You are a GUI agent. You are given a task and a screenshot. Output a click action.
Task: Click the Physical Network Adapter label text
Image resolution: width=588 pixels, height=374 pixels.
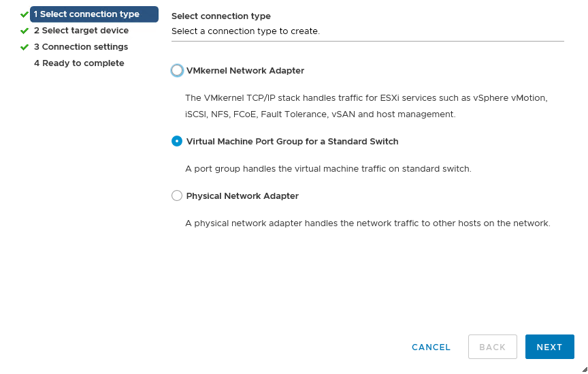242,196
